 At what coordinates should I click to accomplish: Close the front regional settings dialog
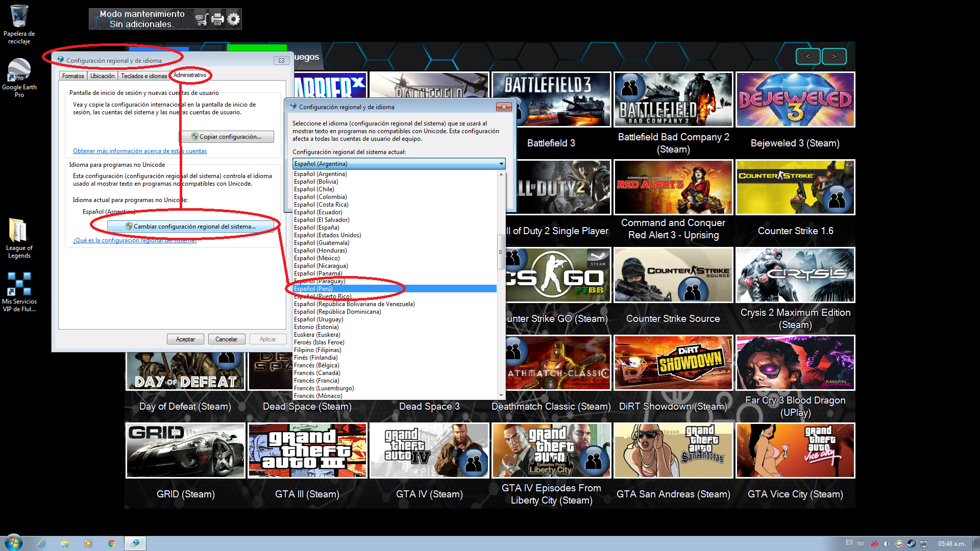(504, 107)
